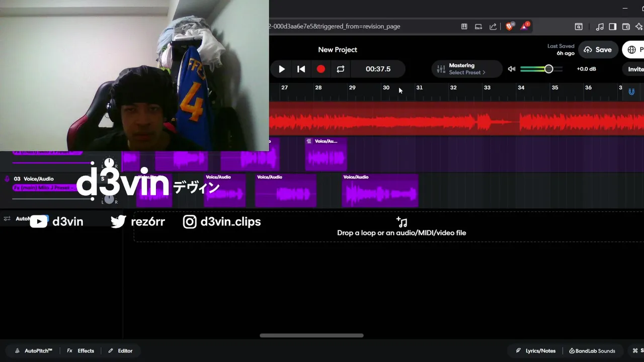
Task: Select the last Voice/Audio clip on track 03
Action: (380, 190)
